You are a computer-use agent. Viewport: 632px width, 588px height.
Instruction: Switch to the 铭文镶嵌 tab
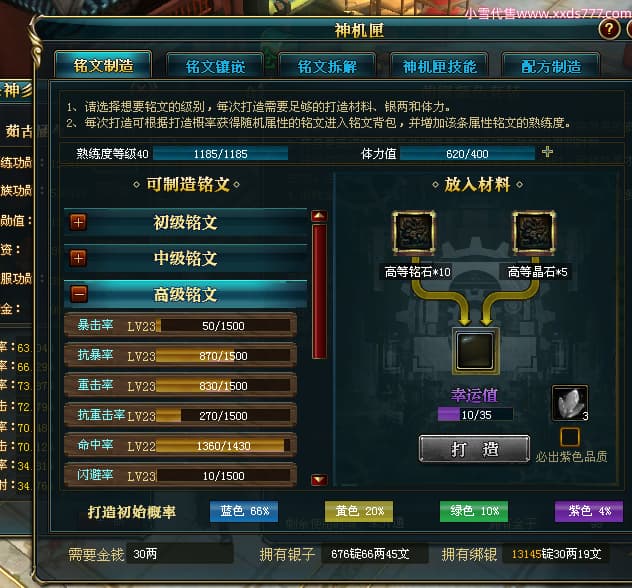[x=215, y=66]
